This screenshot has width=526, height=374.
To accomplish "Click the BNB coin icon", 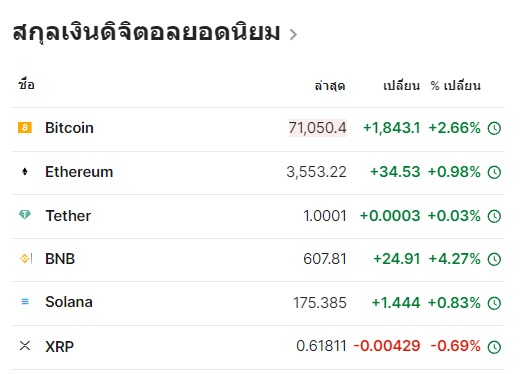I will (x=25, y=259).
